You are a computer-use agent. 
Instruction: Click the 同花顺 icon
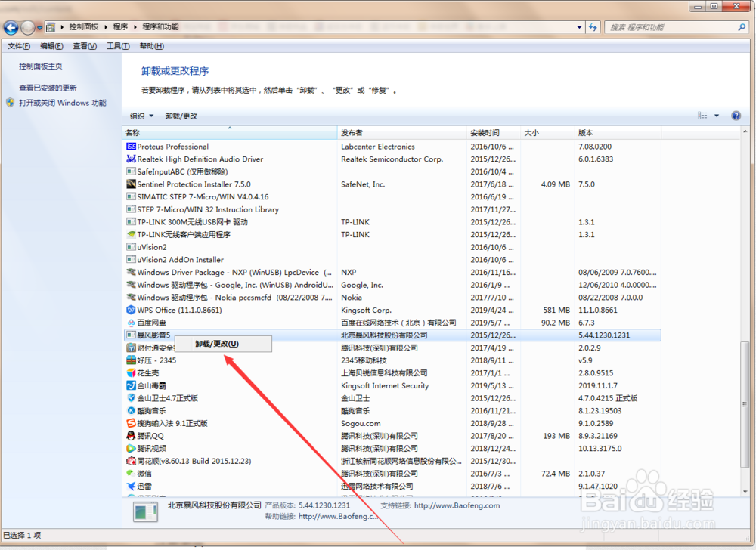click(x=131, y=461)
